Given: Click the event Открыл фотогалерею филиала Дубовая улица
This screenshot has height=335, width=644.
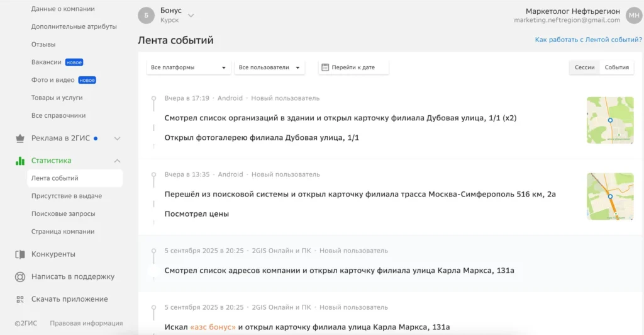Looking at the screenshot, I should tap(262, 138).
